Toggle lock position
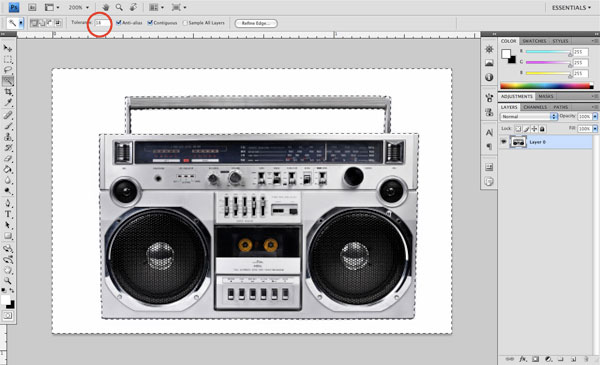The width and height of the screenshot is (600, 365). (x=534, y=129)
